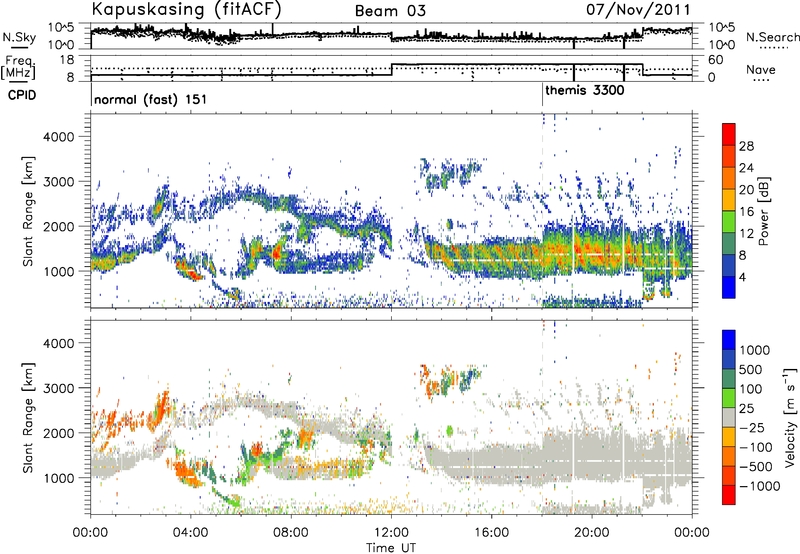
Task: Click the date '07/Nov/2011'
Action: click(638, 10)
